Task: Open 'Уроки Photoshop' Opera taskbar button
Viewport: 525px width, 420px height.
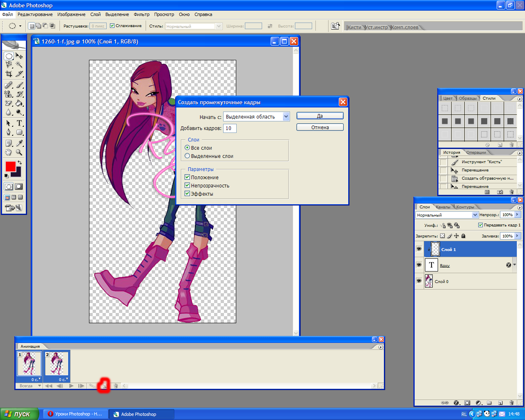Action: pyautogui.click(x=75, y=414)
